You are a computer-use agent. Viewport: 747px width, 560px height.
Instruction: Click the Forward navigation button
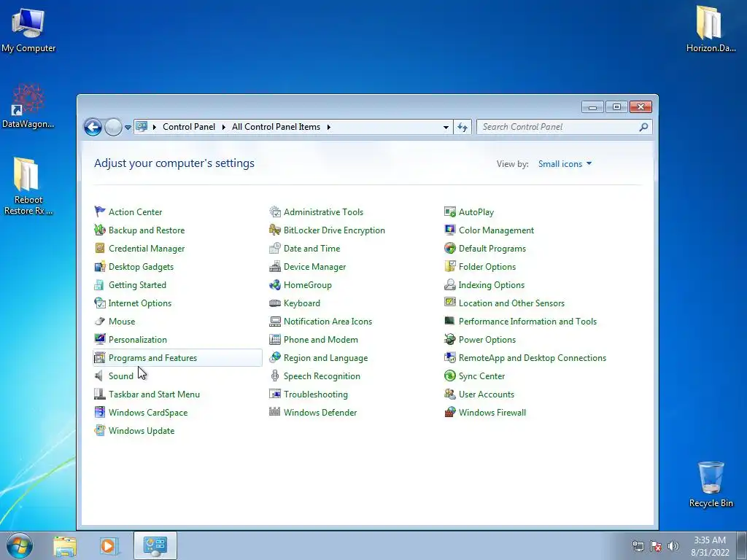click(113, 127)
